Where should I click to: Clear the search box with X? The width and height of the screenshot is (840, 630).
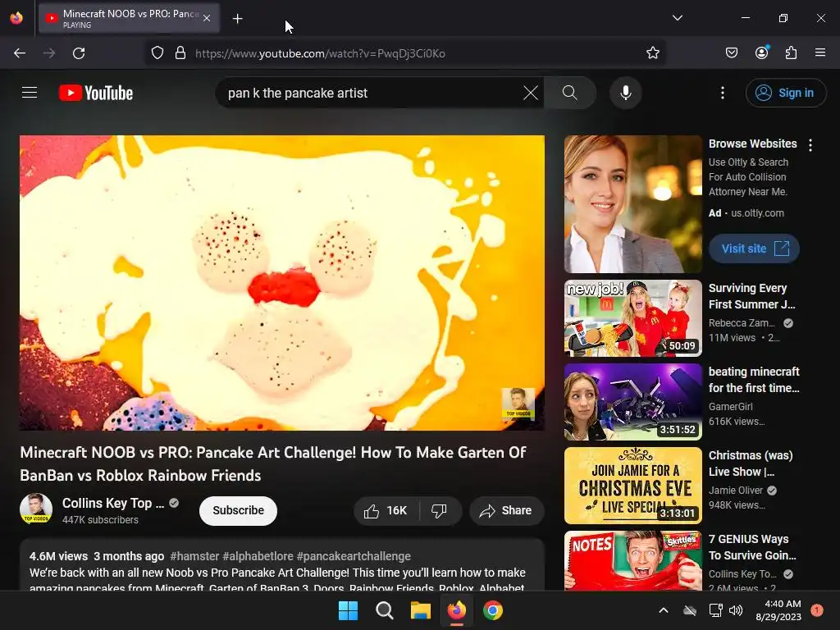click(x=531, y=93)
